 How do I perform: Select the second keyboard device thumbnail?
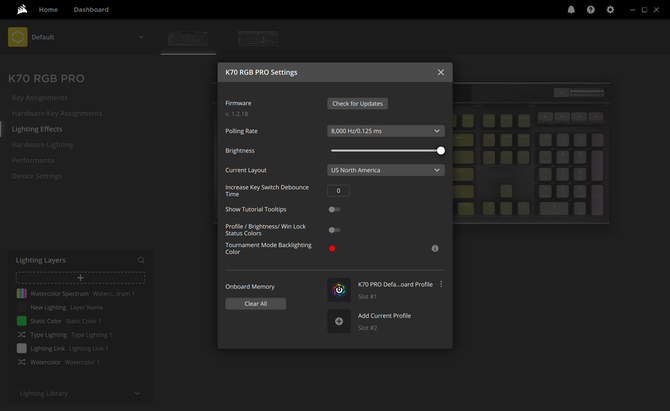(x=258, y=38)
